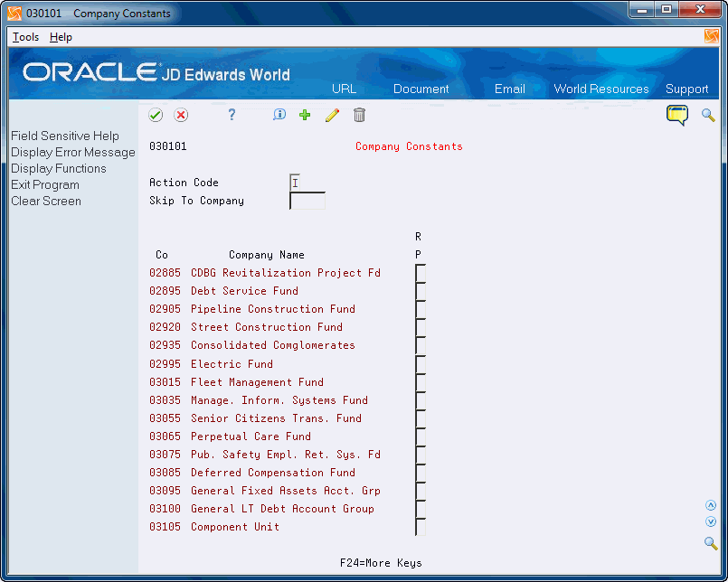Click RP field for Perpetual Care Fund
This screenshot has height=582, width=728.
(x=421, y=436)
